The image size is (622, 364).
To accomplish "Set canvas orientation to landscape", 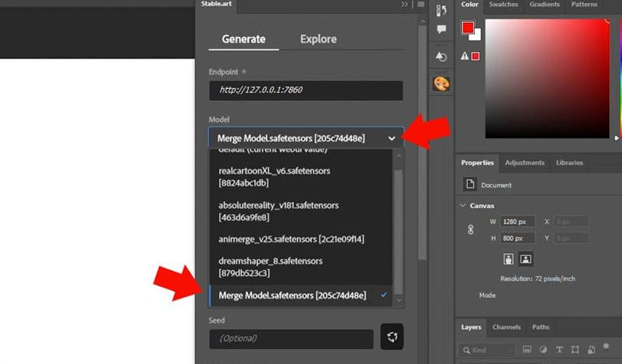I will (x=525, y=259).
